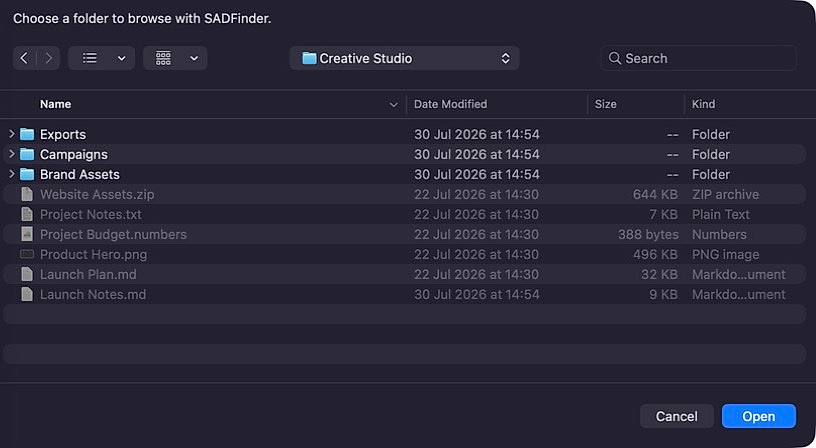Click the Website Assets.zip file name

pyautogui.click(x=97, y=195)
